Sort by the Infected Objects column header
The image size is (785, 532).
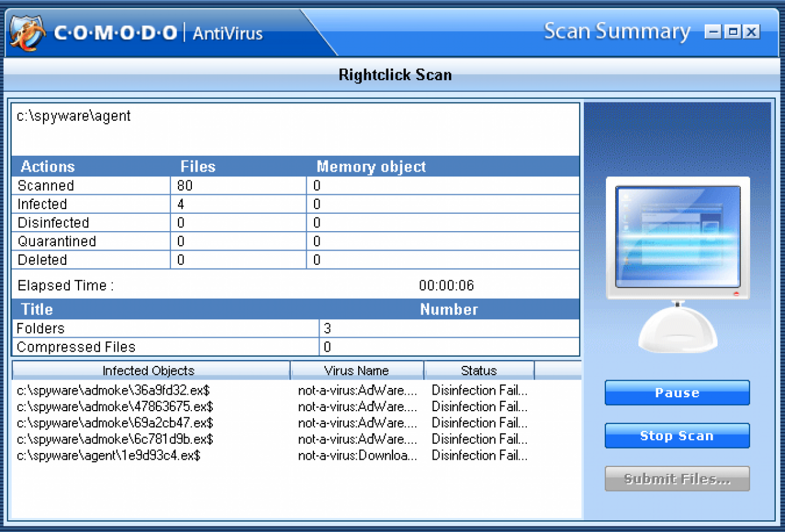tap(151, 370)
